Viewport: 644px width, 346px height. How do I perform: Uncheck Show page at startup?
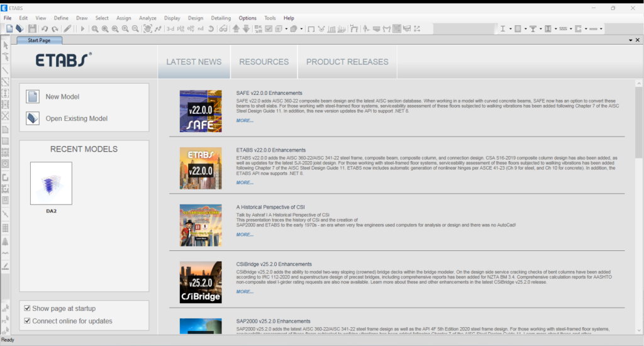[27, 309]
